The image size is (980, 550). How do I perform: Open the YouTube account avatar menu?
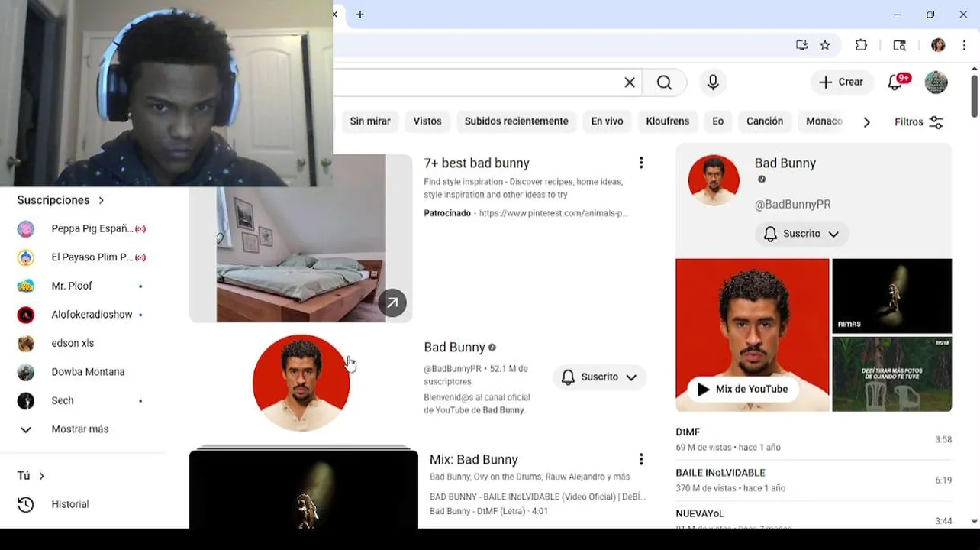[936, 82]
